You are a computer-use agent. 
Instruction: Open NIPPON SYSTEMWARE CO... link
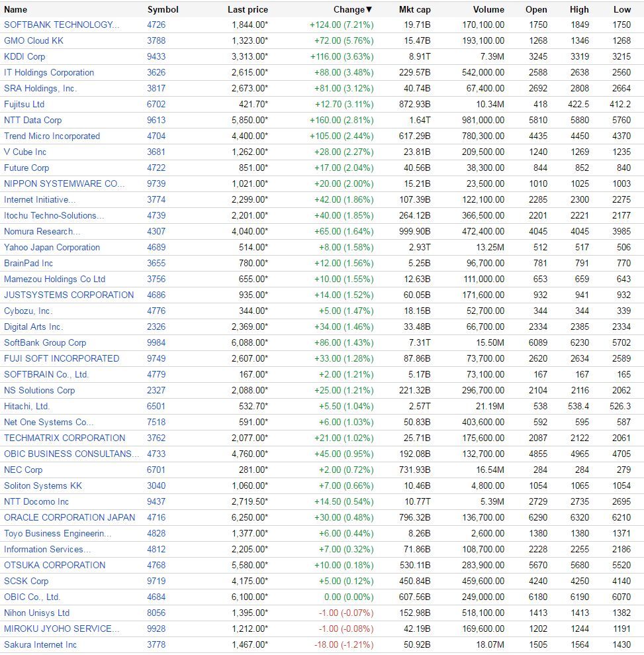(64, 183)
